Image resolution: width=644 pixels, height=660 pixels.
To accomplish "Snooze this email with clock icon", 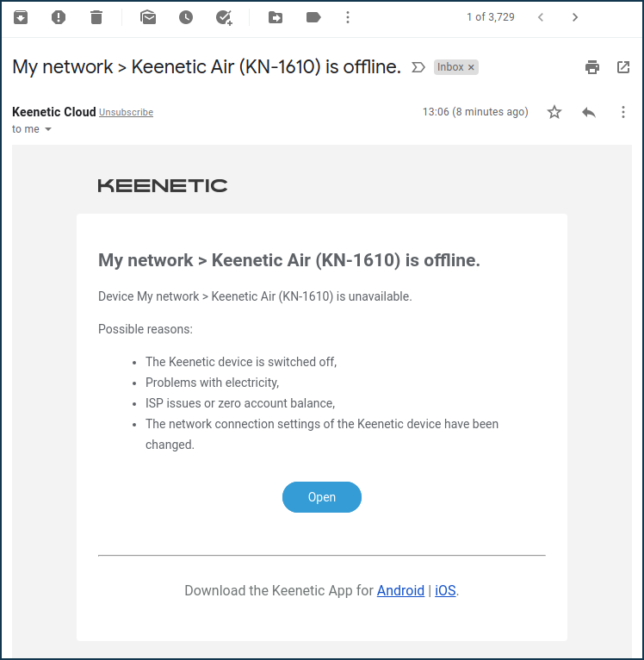I will click(186, 17).
